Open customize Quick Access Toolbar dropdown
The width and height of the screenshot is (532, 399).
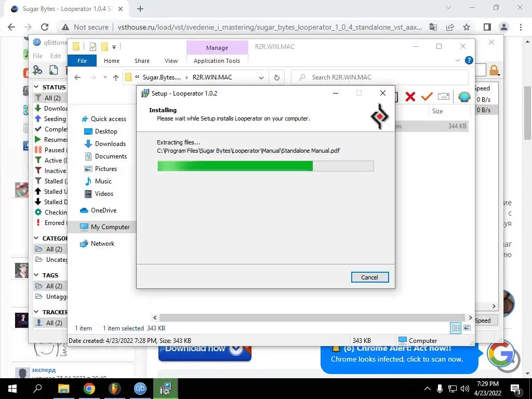point(114,47)
